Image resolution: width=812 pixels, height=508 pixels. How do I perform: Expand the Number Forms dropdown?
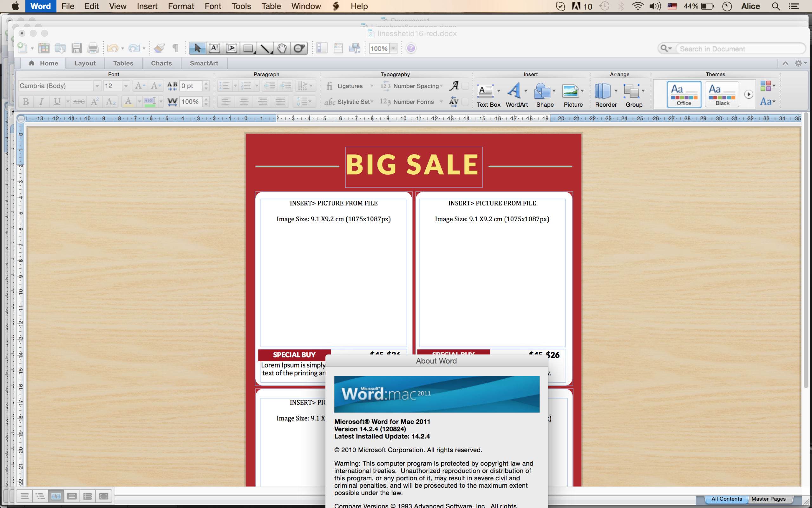tap(441, 102)
